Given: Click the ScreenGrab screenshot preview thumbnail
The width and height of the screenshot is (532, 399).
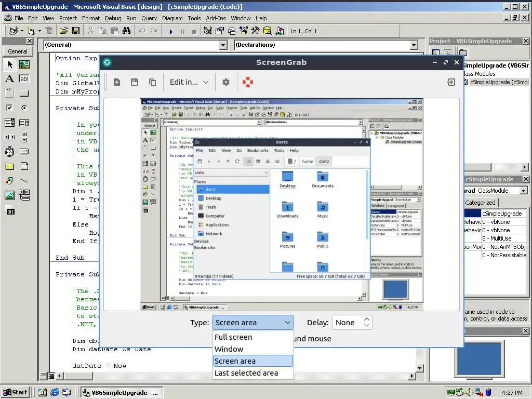Looking at the screenshot, I should coord(282,205).
